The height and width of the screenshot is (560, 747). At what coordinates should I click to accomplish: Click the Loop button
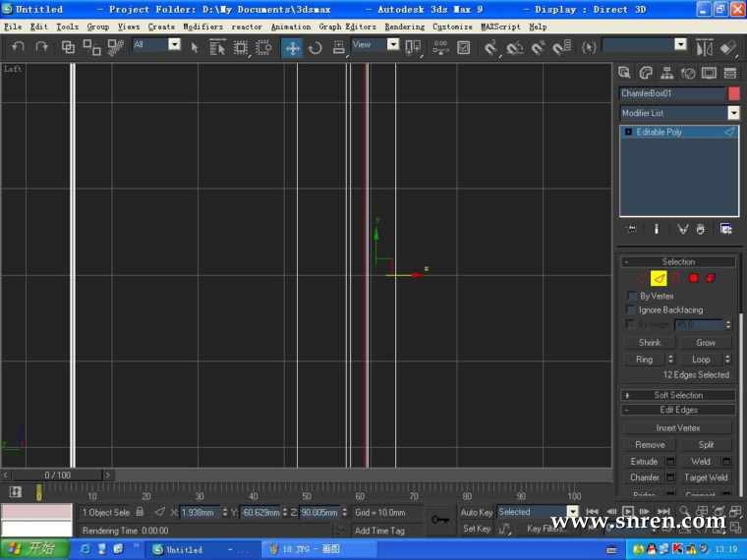701,359
